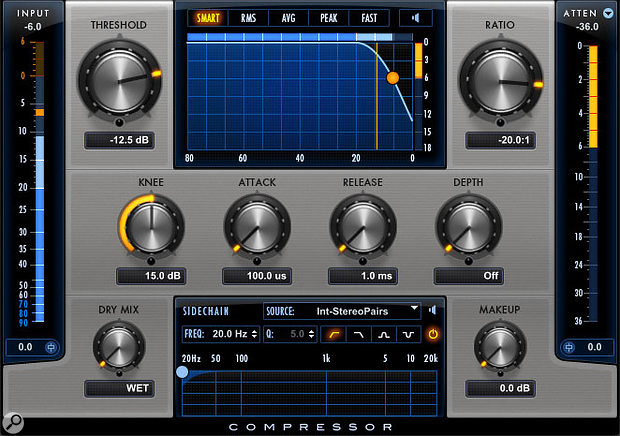Click the level history bar above the graph
Screen dimensions: 620x436
pyautogui.click(x=299, y=37)
